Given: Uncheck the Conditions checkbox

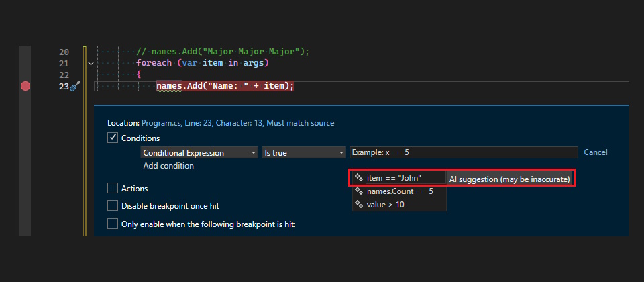Looking at the screenshot, I should pos(113,138).
